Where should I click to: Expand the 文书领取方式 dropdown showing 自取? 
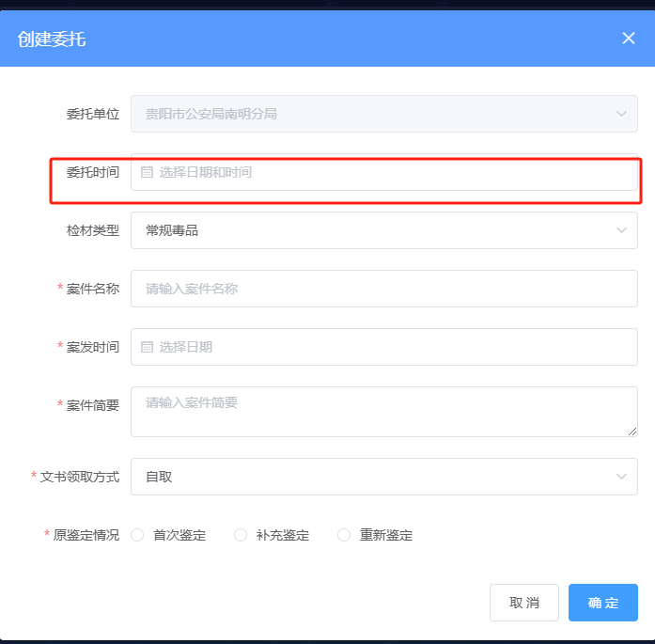(x=376, y=477)
